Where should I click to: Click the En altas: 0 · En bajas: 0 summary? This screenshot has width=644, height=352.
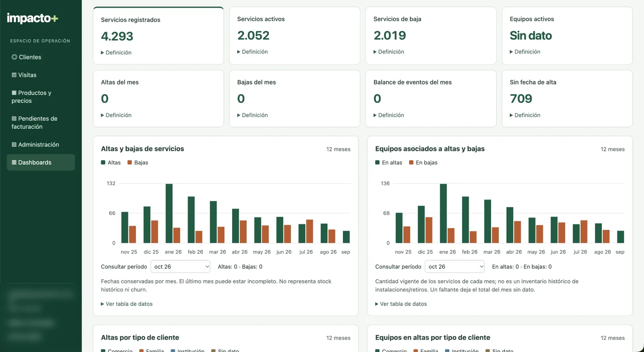pos(522,267)
